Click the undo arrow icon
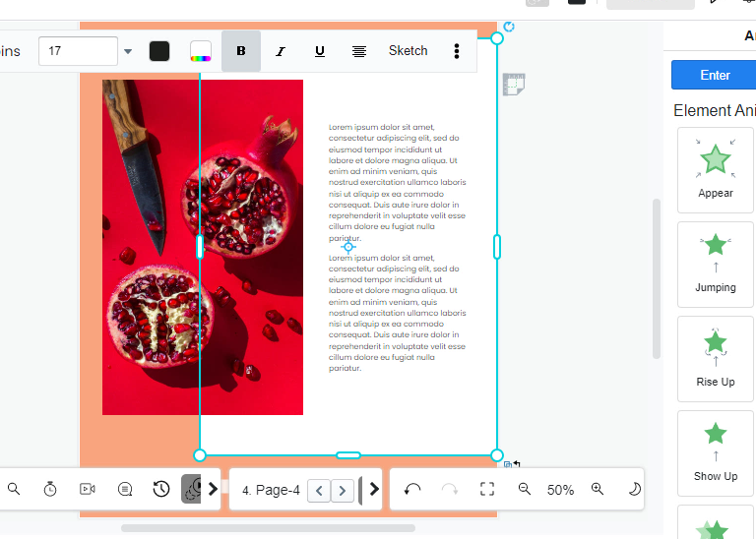Screen dimensions: 756x539 (412, 489)
